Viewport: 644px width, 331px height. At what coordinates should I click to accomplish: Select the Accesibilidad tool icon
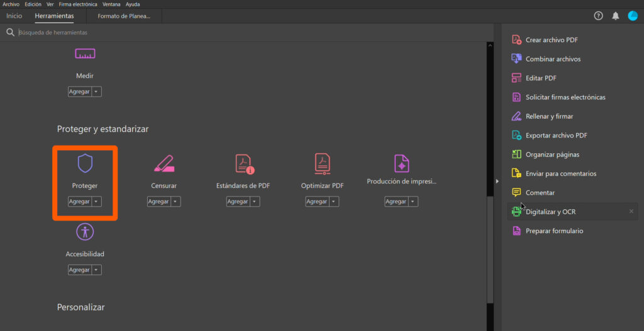click(x=85, y=232)
